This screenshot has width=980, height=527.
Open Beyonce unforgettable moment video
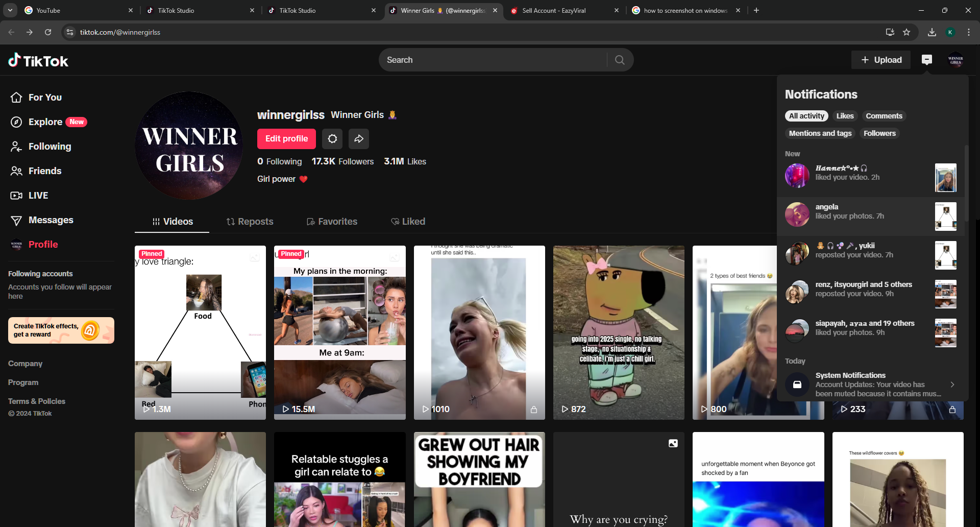click(758, 480)
